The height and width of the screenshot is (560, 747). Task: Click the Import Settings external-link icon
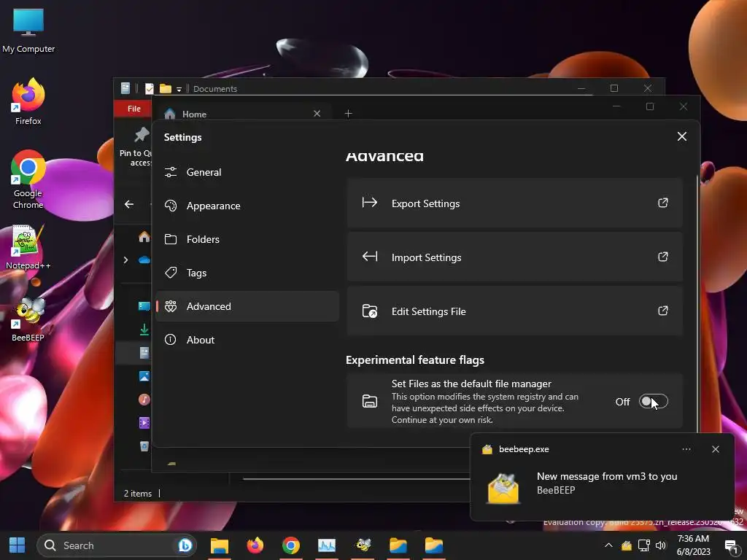pyautogui.click(x=662, y=257)
